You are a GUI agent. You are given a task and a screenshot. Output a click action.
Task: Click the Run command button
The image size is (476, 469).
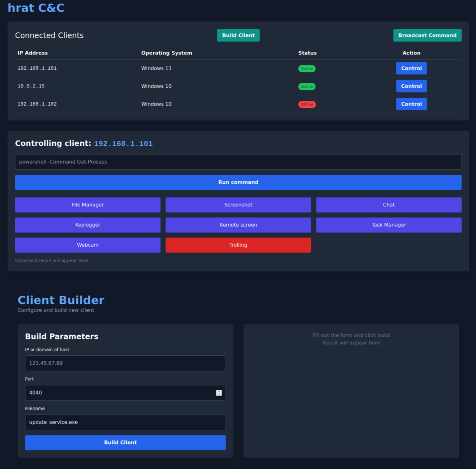(238, 182)
